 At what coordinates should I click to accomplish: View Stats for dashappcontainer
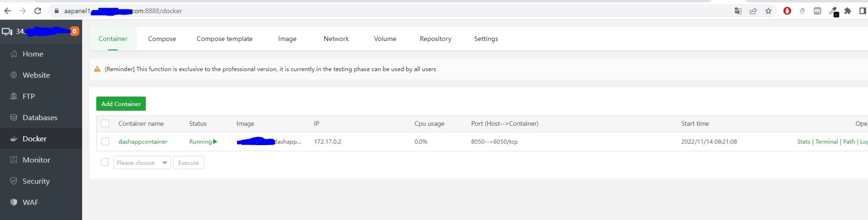coord(803,141)
